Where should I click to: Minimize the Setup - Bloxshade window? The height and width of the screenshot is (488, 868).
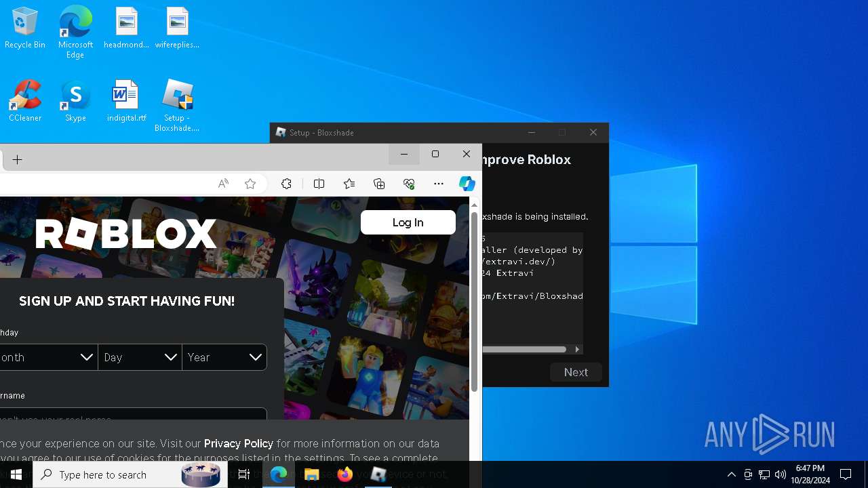pyautogui.click(x=532, y=132)
